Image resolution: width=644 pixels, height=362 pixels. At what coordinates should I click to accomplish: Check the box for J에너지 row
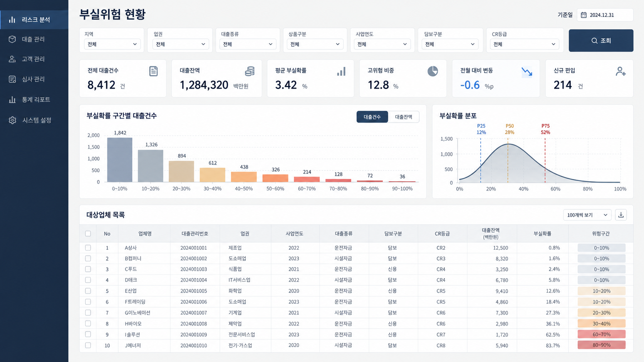pos(88,345)
